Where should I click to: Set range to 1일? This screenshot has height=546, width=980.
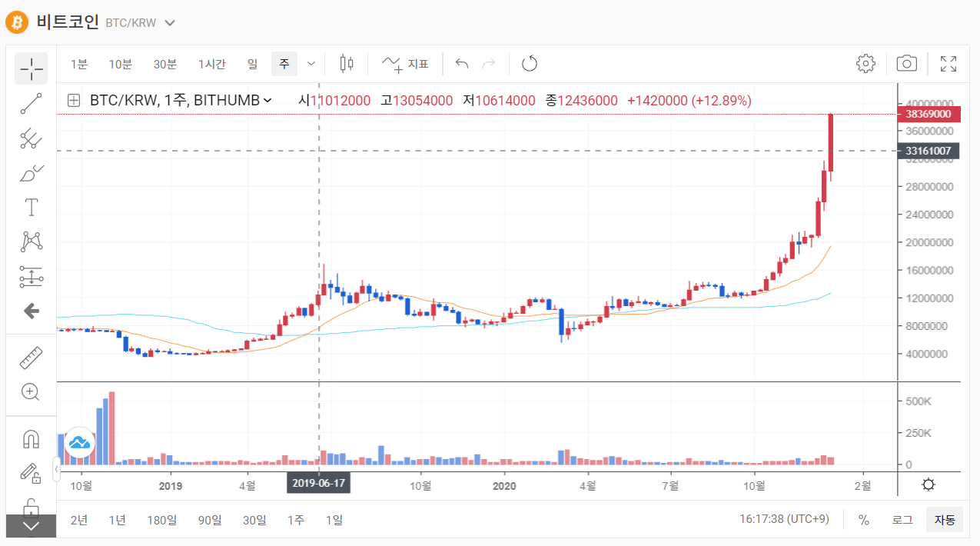tap(334, 520)
